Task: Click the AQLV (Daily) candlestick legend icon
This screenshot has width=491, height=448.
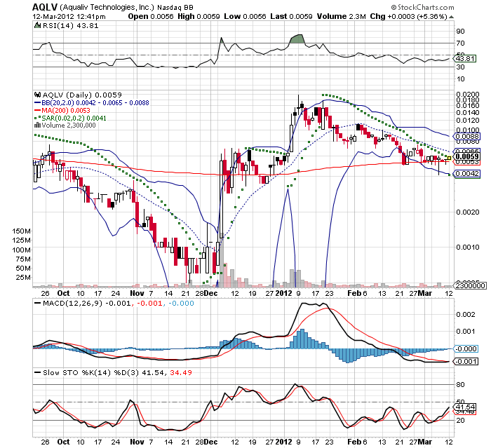Action: (36, 94)
